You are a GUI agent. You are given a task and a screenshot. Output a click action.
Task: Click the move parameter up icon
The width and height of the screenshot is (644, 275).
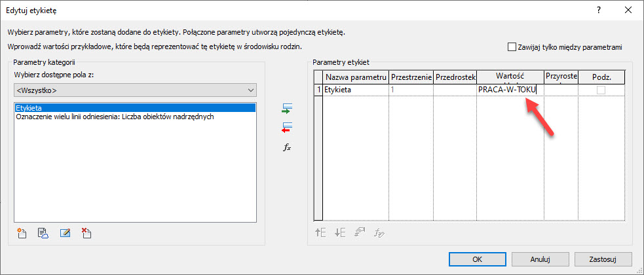click(321, 232)
